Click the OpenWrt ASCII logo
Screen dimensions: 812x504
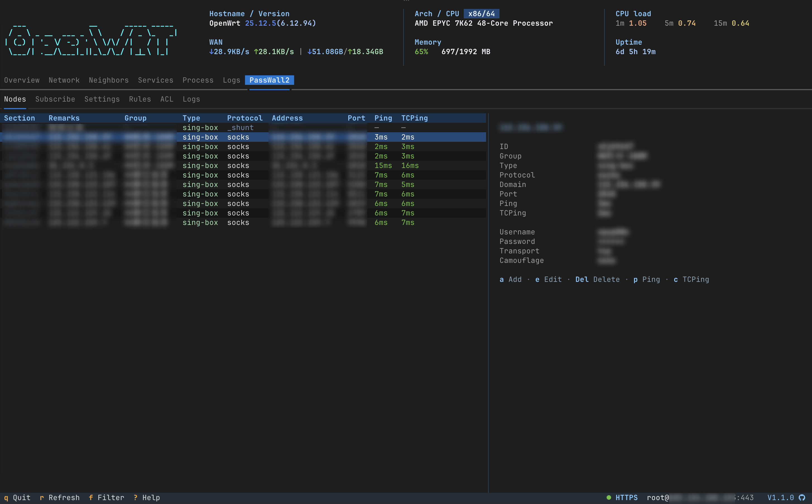point(91,40)
